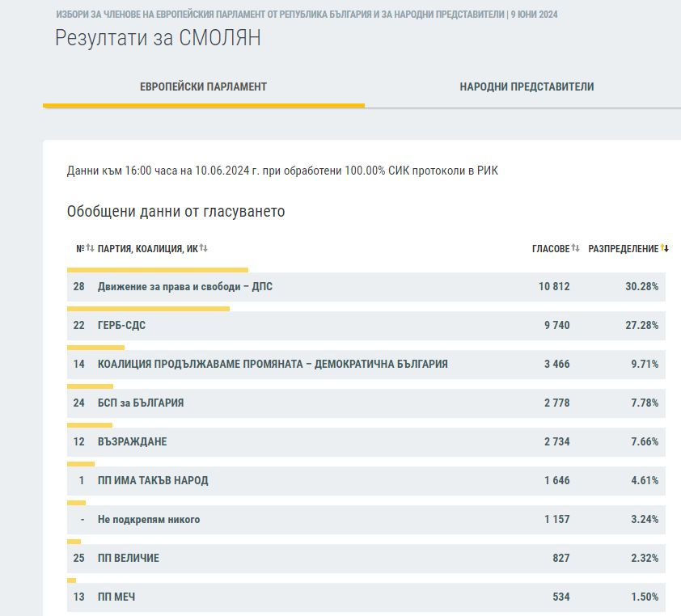The height and width of the screenshot is (616, 681).
Task: Select the ПП МЕЧ party name
Action: tap(116, 597)
